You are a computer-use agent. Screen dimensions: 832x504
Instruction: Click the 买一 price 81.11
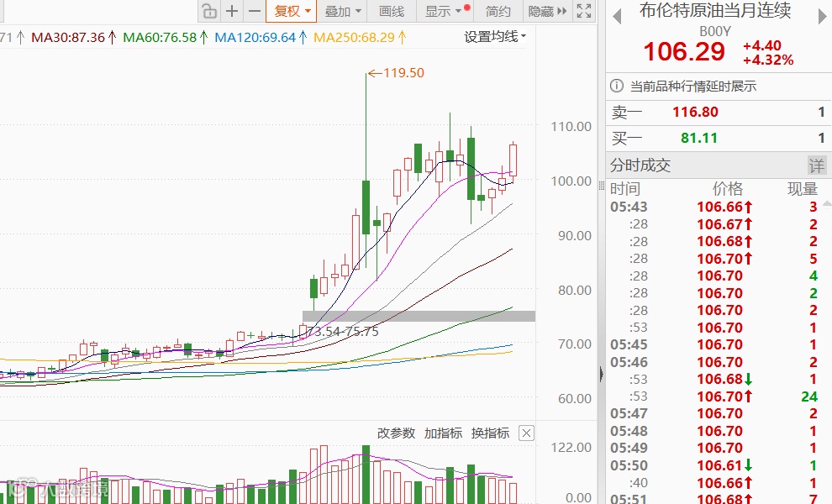699,138
